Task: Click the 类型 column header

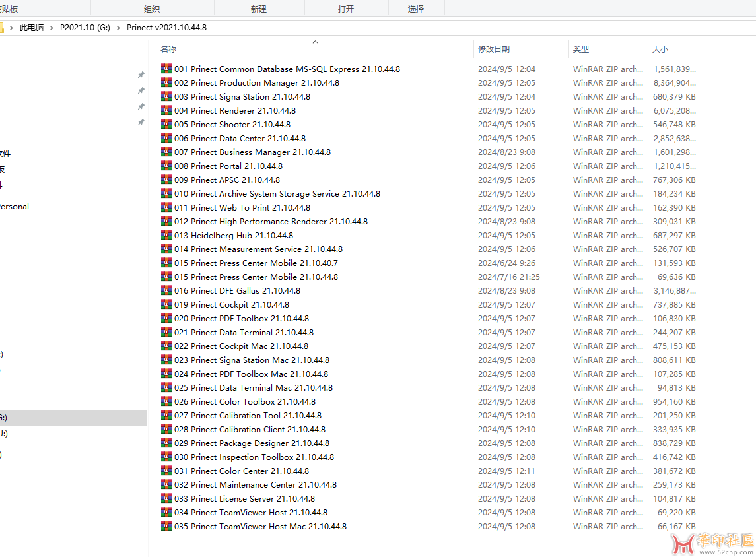Action: [x=581, y=49]
